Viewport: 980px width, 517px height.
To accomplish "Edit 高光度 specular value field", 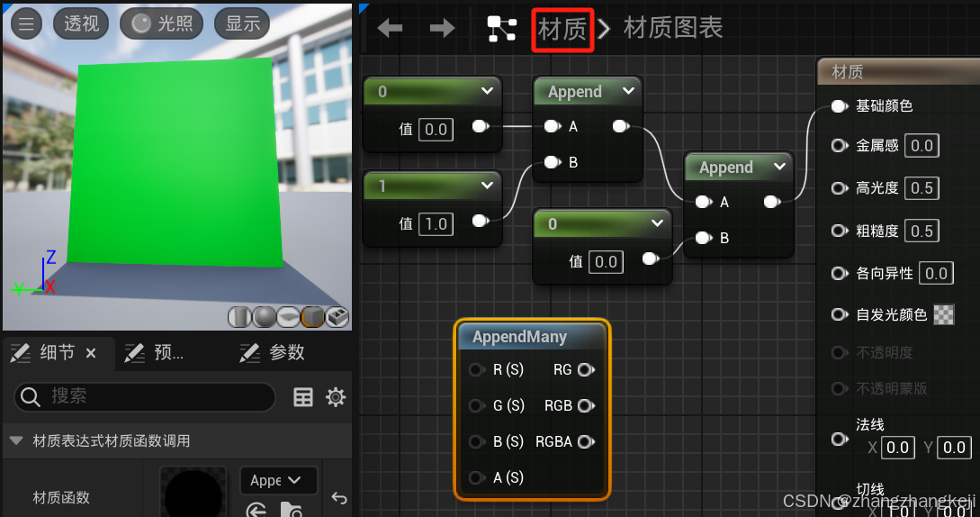I will click(922, 188).
